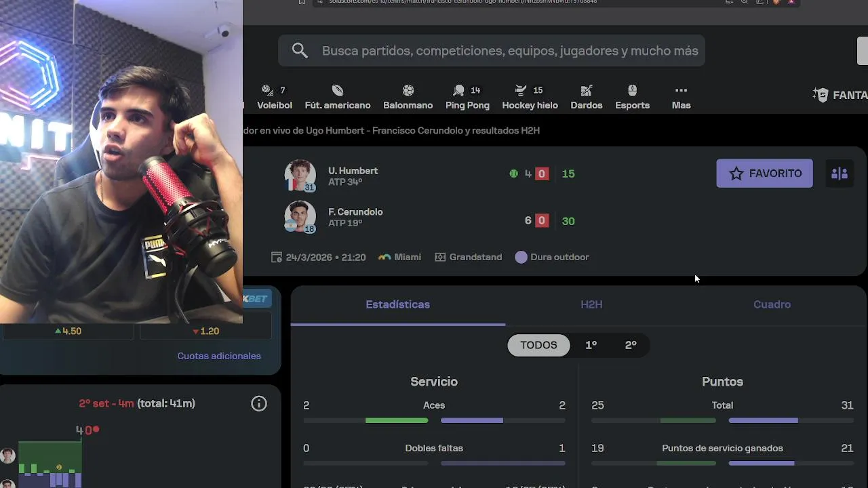The width and height of the screenshot is (868, 488).
Task: Open the Dardos sport category
Action: (587, 98)
